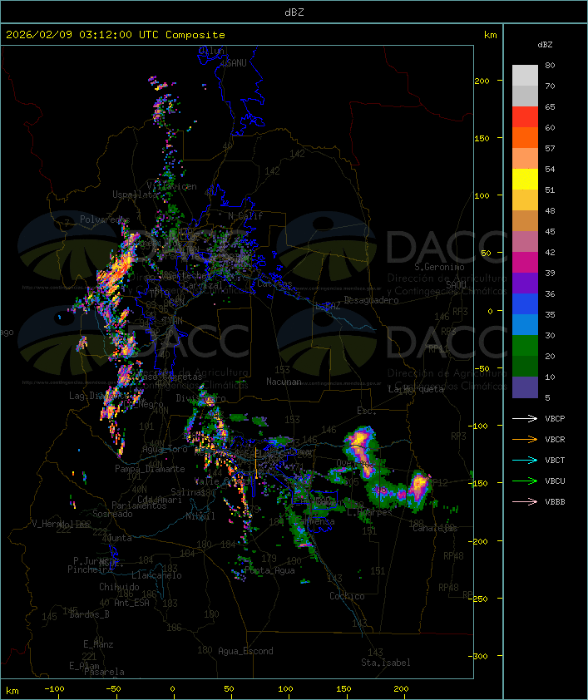The width and height of the screenshot is (588, 700).
Task: Select the light blue 30–35 dBZ swatch
Action: pos(525,324)
